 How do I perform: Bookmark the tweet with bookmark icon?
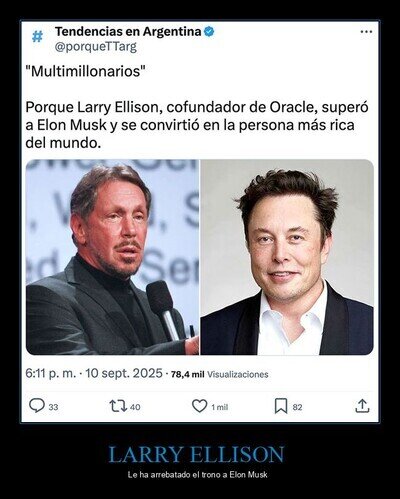(x=281, y=406)
